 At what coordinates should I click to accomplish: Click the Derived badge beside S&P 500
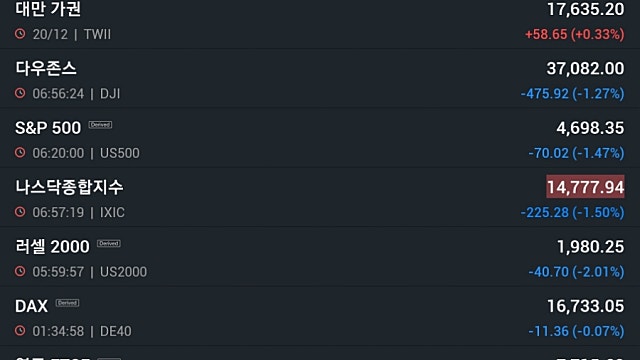[x=100, y=124]
